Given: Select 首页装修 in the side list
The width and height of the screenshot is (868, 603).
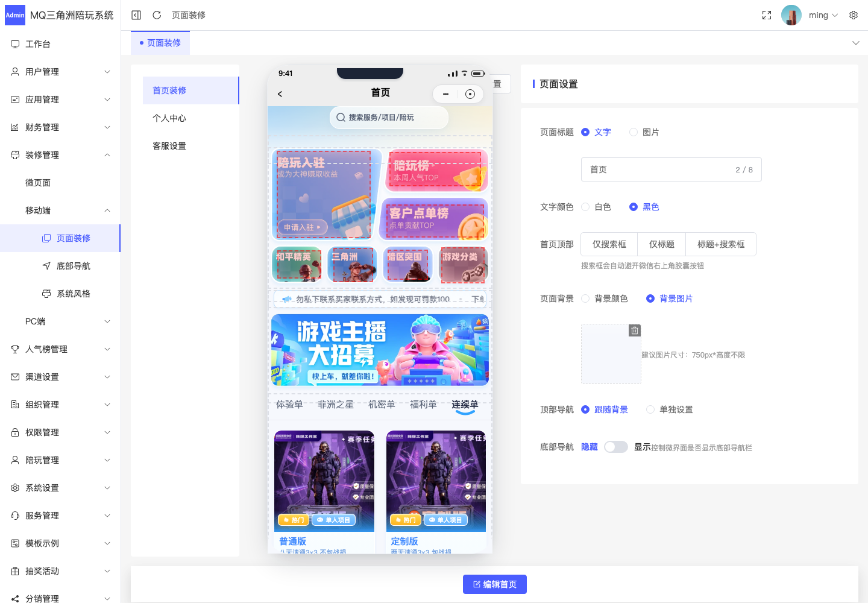Looking at the screenshot, I should click(x=191, y=90).
